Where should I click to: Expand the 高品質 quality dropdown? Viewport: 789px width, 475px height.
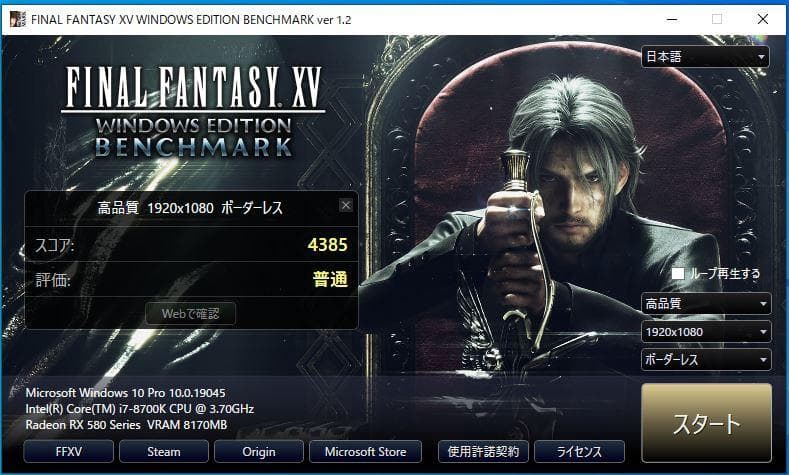[x=705, y=303]
